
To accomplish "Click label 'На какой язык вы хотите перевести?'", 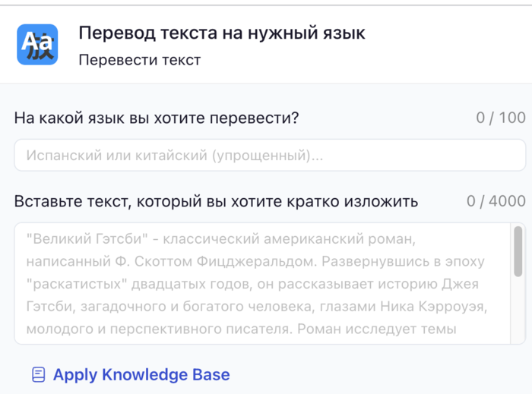I will click(x=157, y=118).
